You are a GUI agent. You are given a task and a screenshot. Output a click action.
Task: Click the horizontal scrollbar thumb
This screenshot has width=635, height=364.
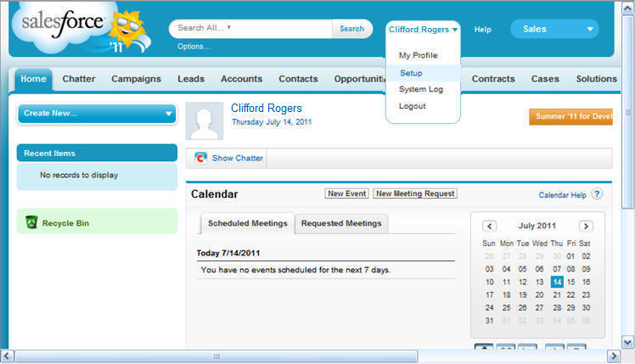click(x=216, y=356)
